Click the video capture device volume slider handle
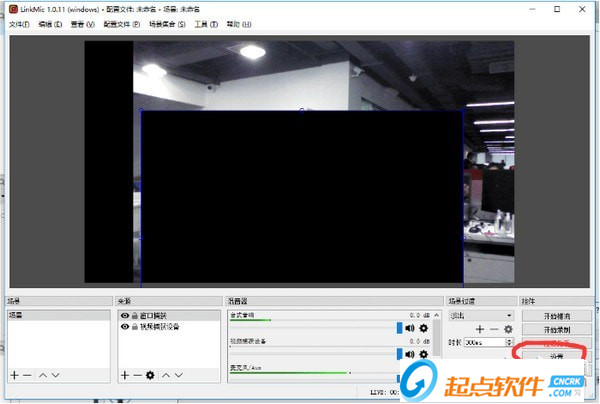Image resolution: width=600 pixels, height=404 pixels. pyautogui.click(x=399, y=354)
